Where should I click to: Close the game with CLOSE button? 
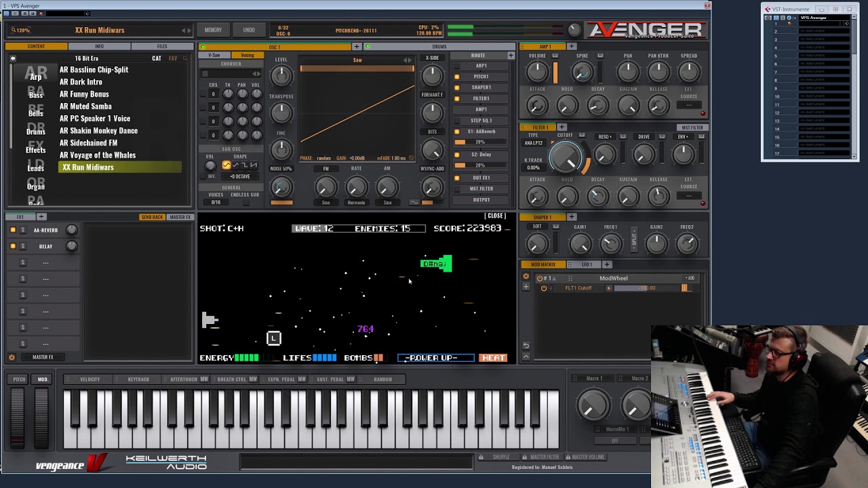tap(495, 216)
